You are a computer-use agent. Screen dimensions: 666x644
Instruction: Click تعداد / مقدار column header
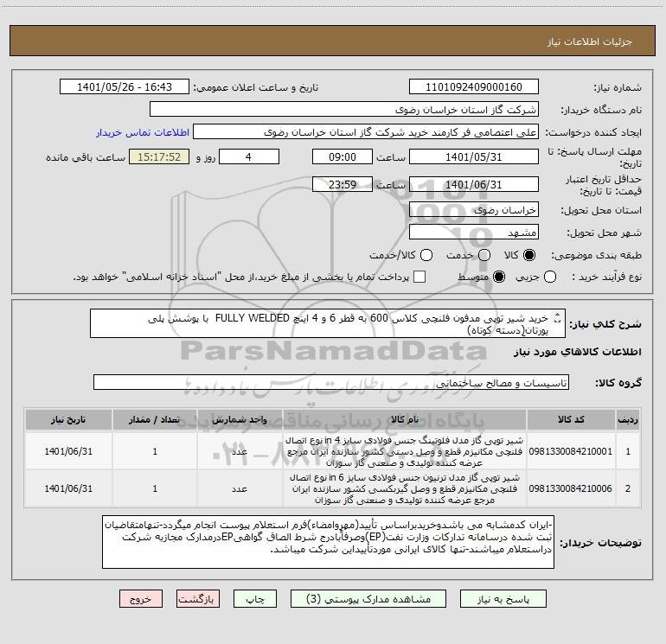pyautogui.click(x=154, y=419)
